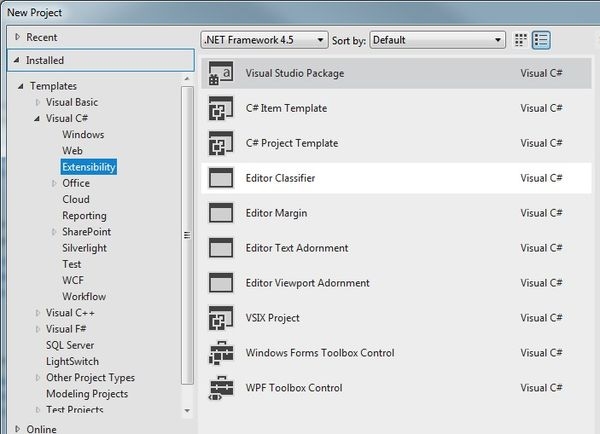Choose the C# Project Template name
This screenshot has width=600, height=434.
tap(292, 143)
